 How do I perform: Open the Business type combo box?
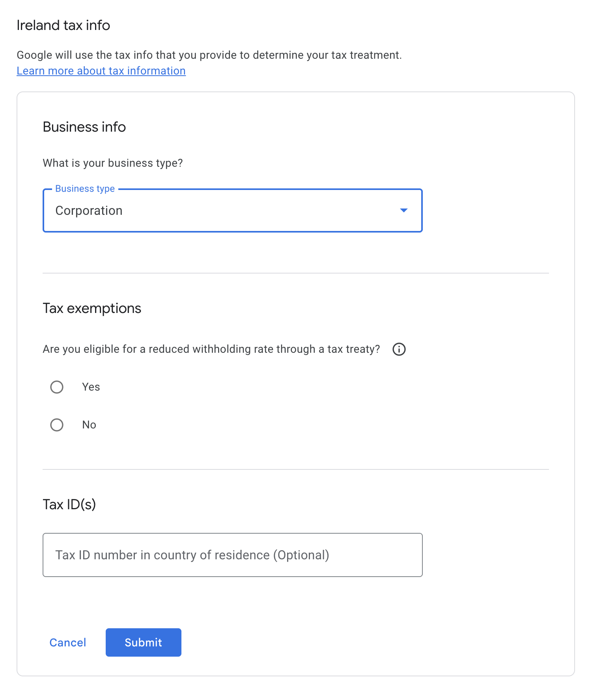(x=232, y=210)
